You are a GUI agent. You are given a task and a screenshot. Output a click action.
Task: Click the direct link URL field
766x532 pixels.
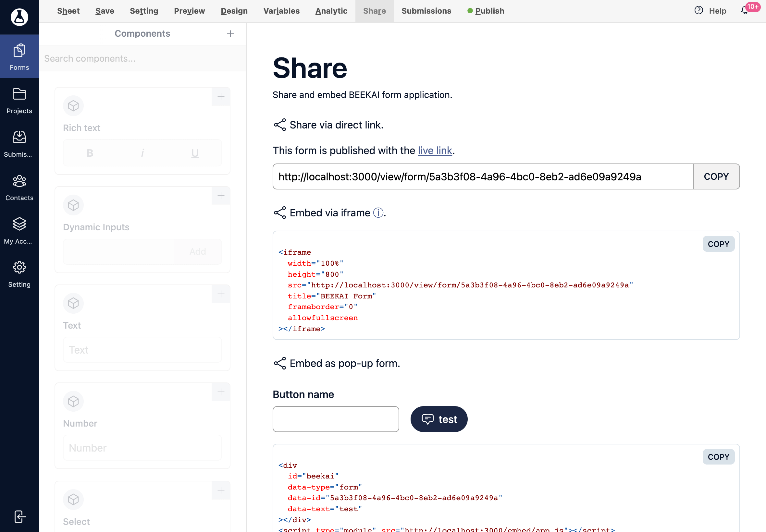[x=483, y=177]
